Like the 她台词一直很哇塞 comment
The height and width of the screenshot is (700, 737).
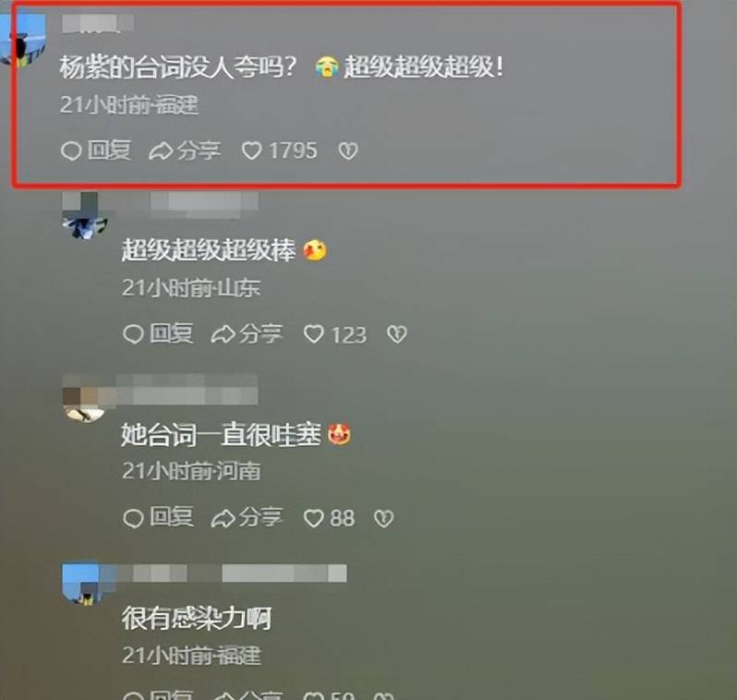pyautogui.click(x=329, y=519)
